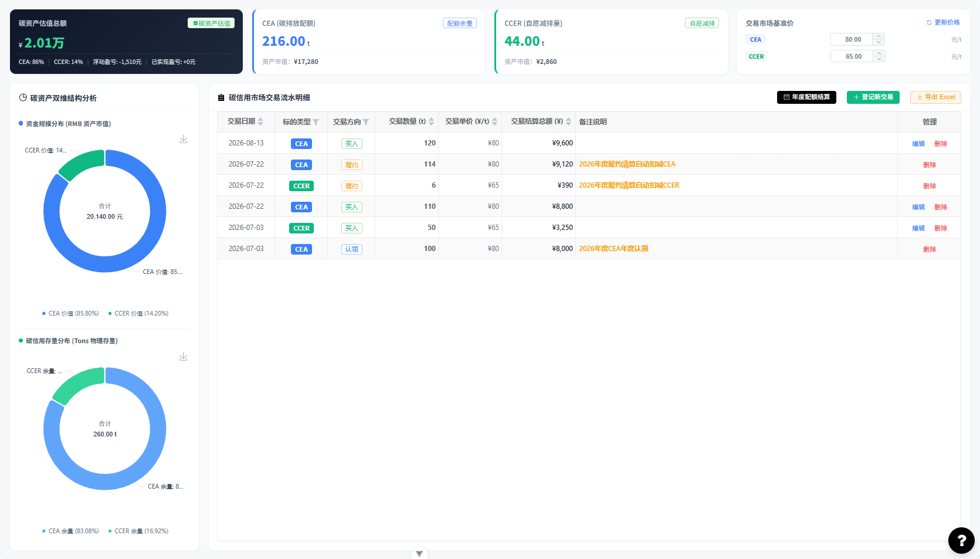This screenshot has width=980, height=559.
Task: Click remark 2026年度履约清算自动扣减CEA
Action: click(627, 164)
